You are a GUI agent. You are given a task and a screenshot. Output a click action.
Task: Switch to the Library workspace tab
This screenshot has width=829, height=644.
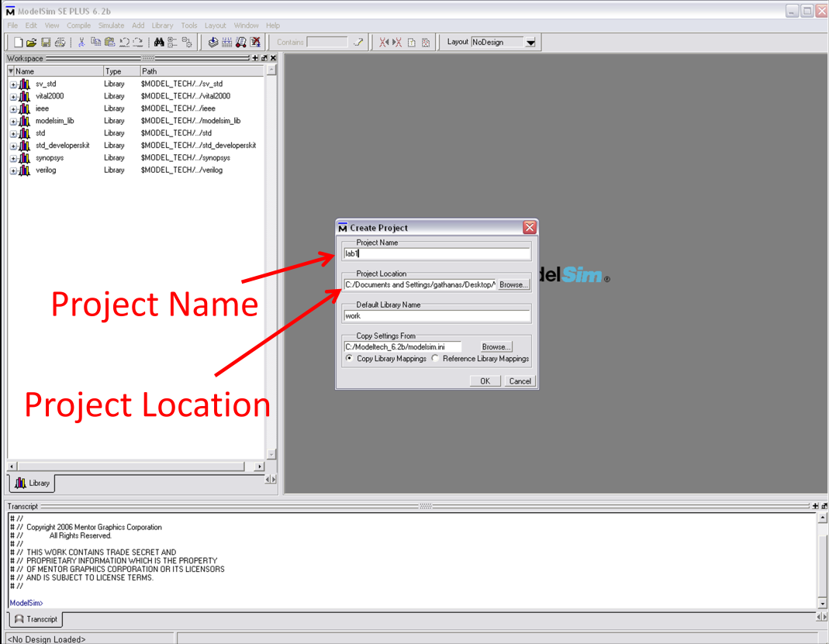pyautogui.click(x=33, y=483)
